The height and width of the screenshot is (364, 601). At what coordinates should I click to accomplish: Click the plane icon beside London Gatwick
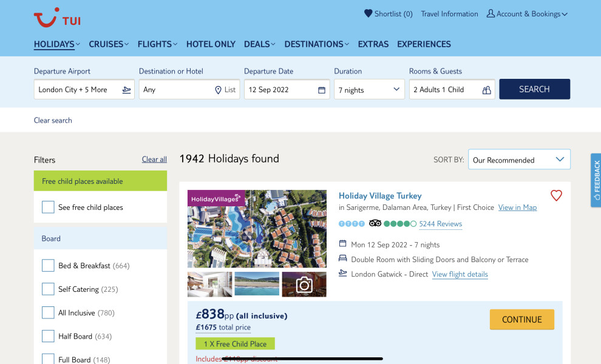pos(342,273)
